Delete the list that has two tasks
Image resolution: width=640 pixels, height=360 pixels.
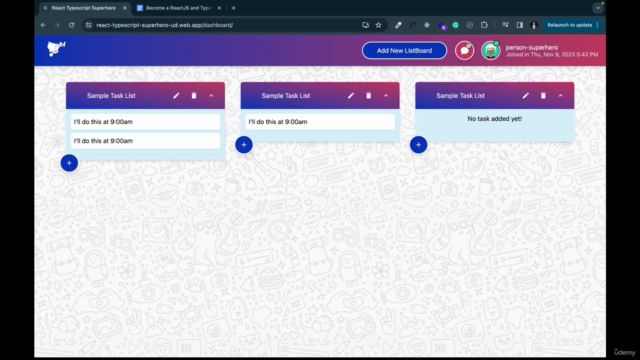[194, 96]
